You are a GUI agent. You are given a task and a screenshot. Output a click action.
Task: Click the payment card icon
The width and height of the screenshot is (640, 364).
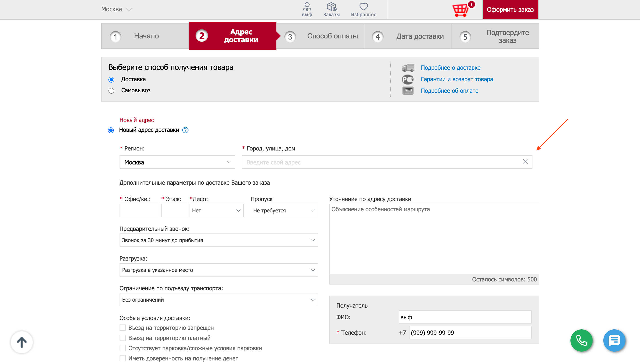(408, 91)
